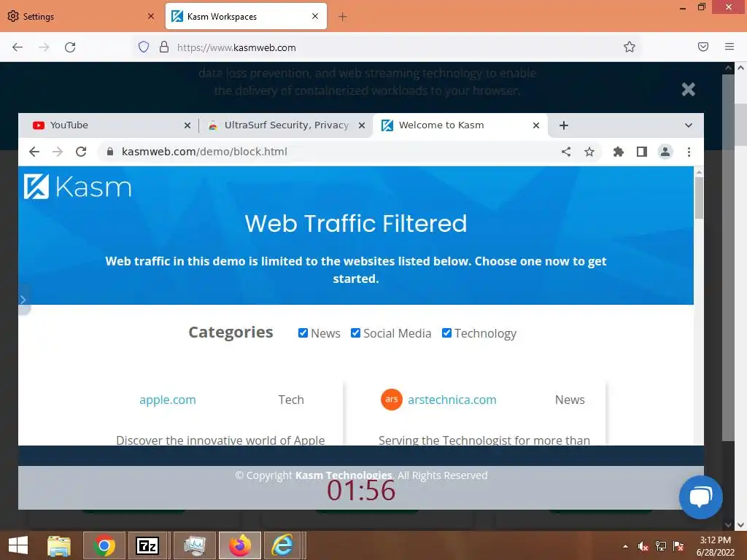747x560 pixels.
Task: Expand the Kasm side control panel arrow
Action: [x=23, y=300]
